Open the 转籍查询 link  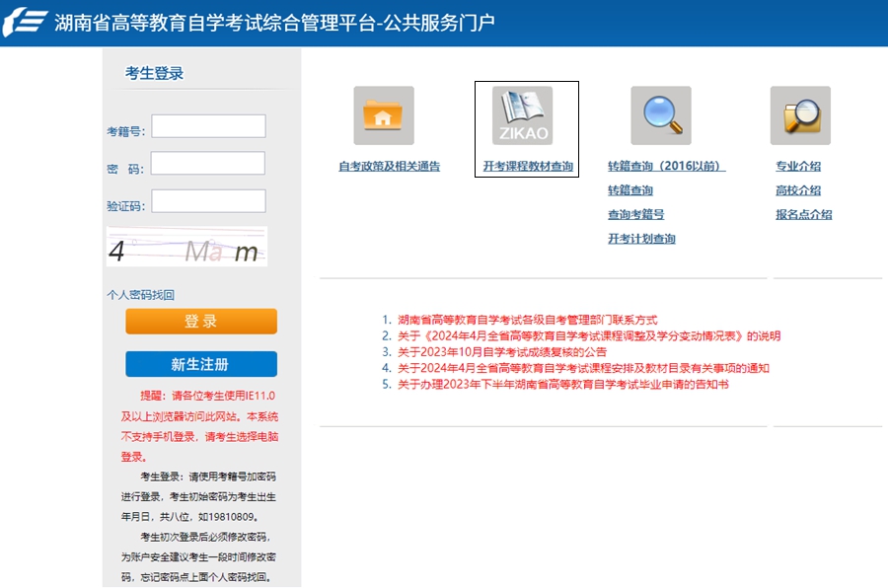[630, 190]
